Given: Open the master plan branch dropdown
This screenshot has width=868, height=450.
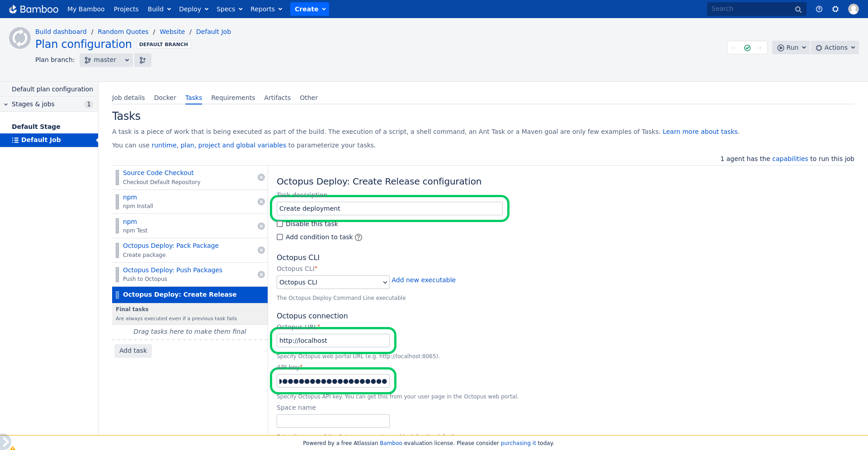Looking at the screenshot, I should pyautogui.click(x=106, y=60).
